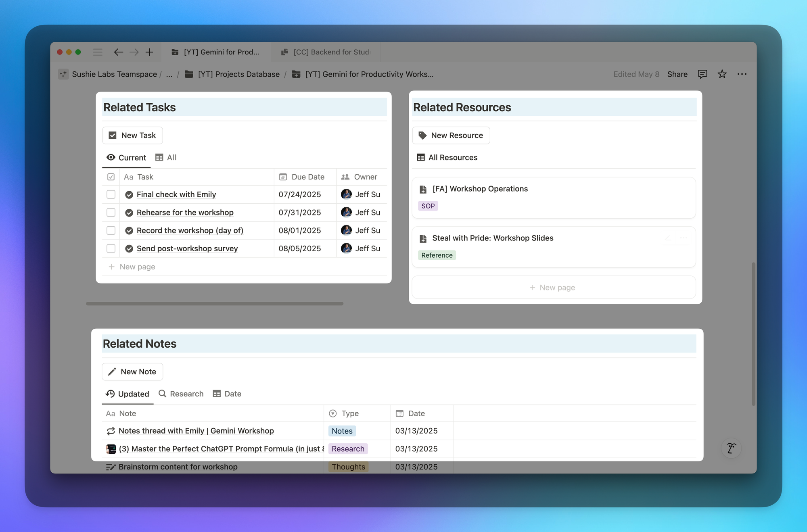
Task: Check the Final check with Emily checkbox
Action: (x=111, y=194)
